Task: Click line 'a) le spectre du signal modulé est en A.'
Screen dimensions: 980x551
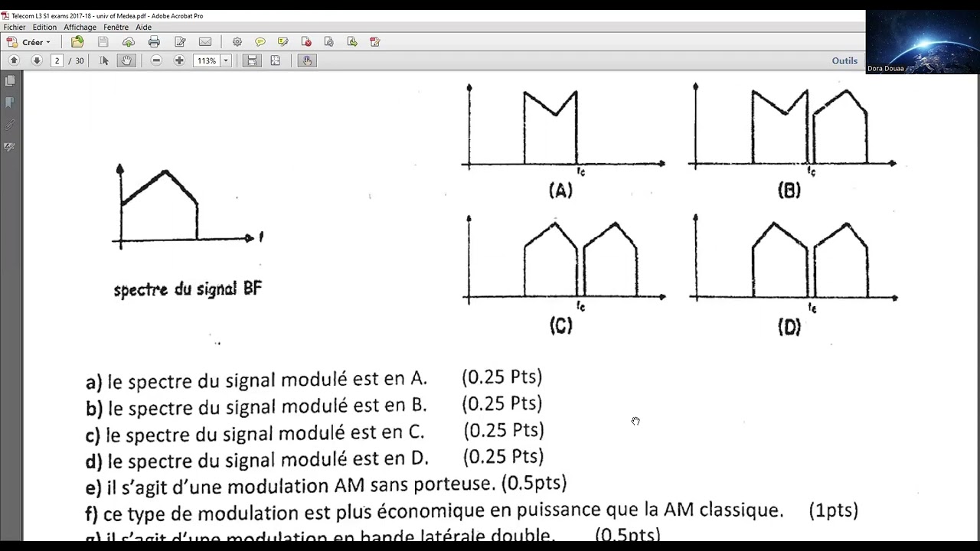Action: [256, 380]
